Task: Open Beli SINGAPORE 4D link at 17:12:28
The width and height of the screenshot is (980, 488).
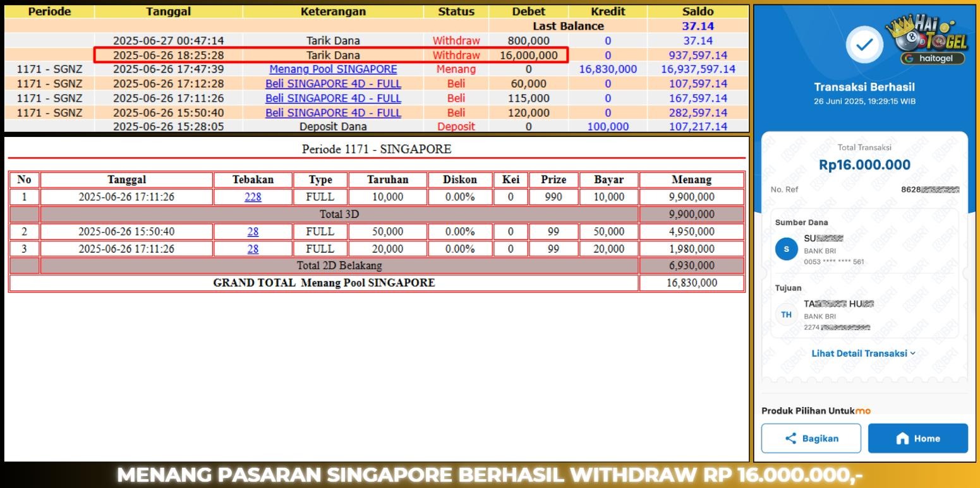Action: point(333,84)
